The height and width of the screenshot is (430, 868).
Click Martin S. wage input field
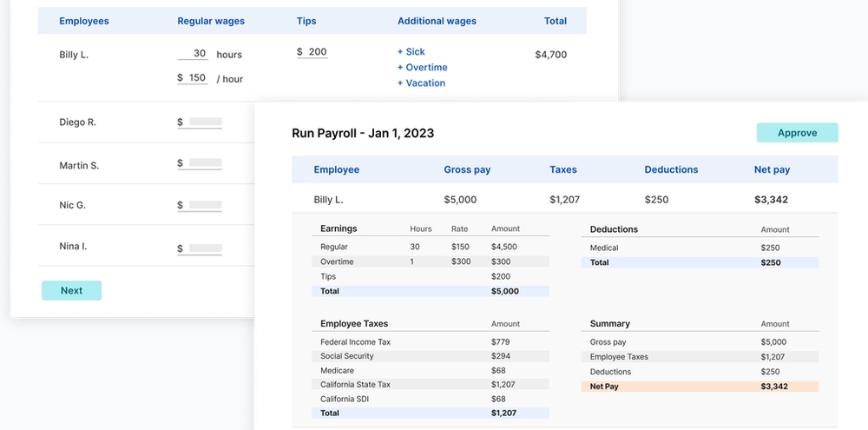(x=200, y=163)
